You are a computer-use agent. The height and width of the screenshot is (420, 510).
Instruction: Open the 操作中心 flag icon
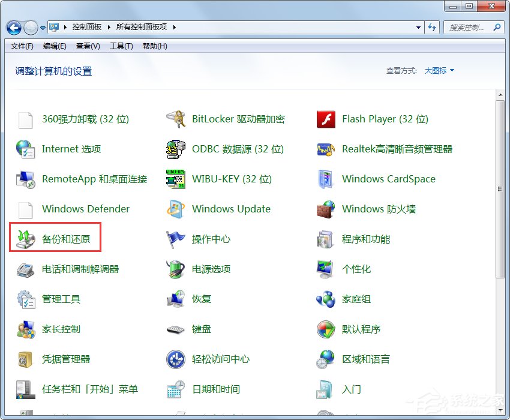pos(176,239)
